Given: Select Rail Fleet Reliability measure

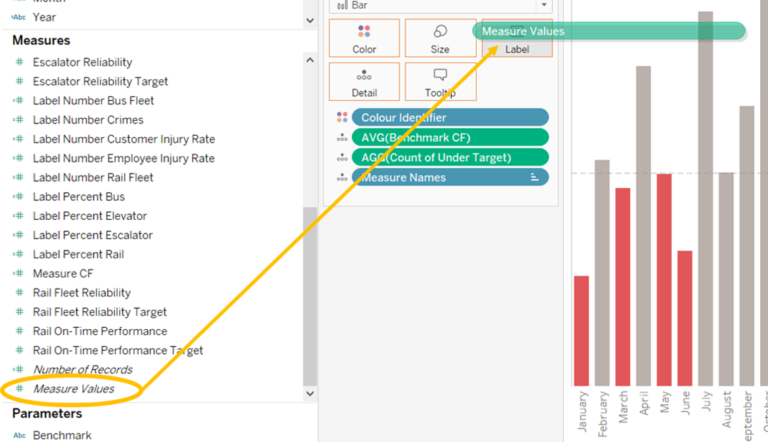Looking at the screenshot, I should click(x=81, y=293).
